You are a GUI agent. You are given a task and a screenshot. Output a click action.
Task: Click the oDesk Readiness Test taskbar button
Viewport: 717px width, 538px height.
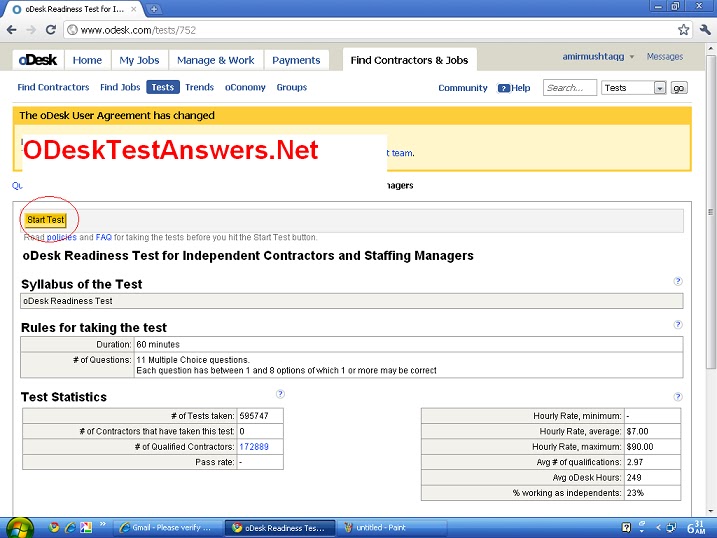point(280,527)
